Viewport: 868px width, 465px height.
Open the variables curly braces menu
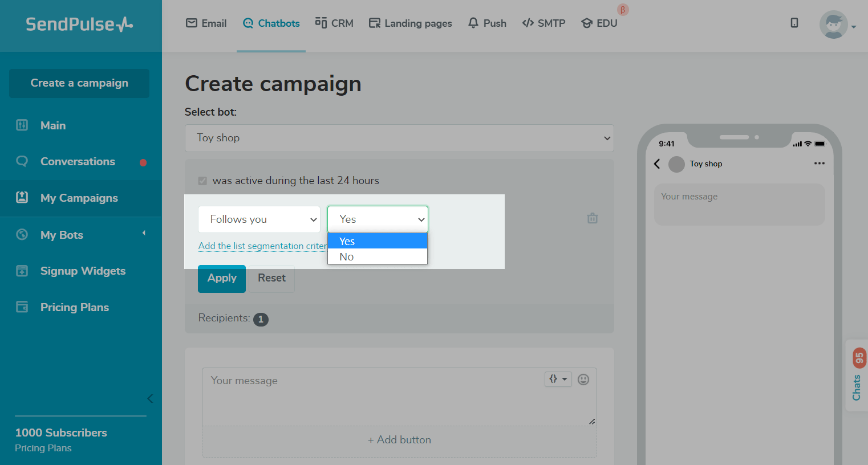pos(558,379)
